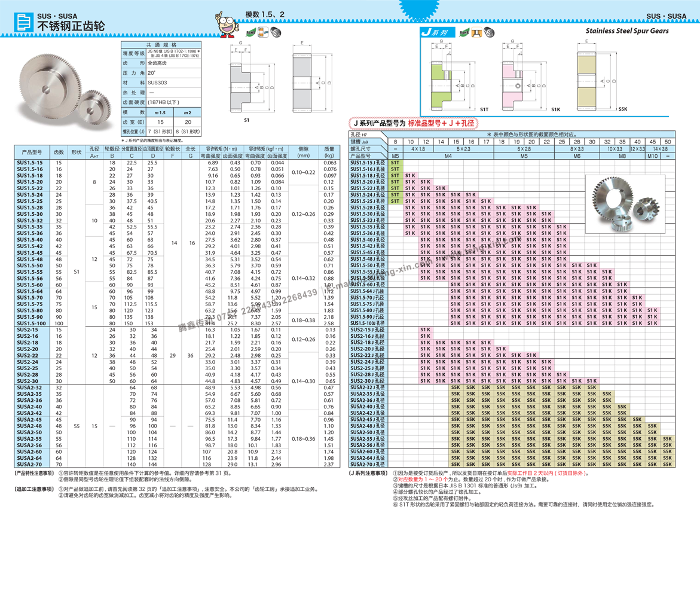Image resolution: width=700 pixels, height=598 pixels.
Task: Click the 质量 (kg) column header
Action: click(329, 152)
